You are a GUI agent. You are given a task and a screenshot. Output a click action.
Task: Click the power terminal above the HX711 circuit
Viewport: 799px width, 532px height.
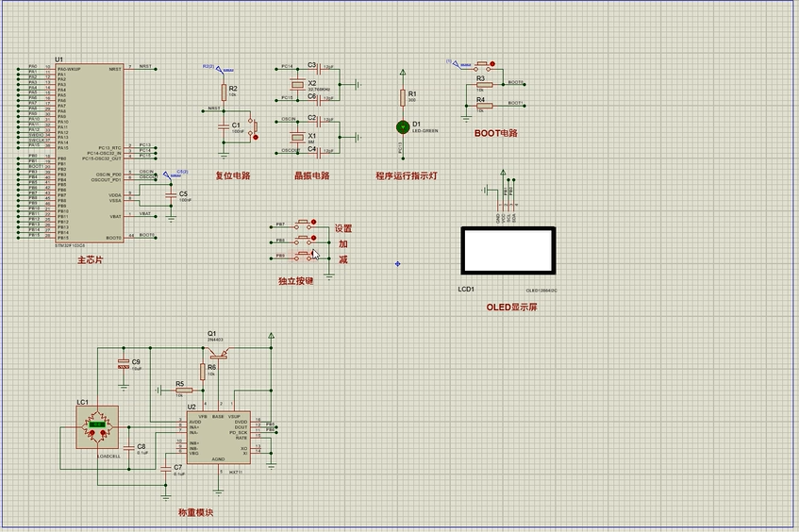271,337
